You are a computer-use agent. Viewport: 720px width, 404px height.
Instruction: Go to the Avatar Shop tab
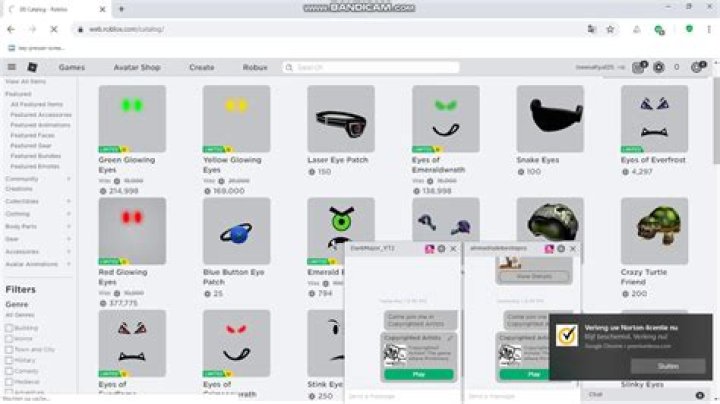click(137, 67)
